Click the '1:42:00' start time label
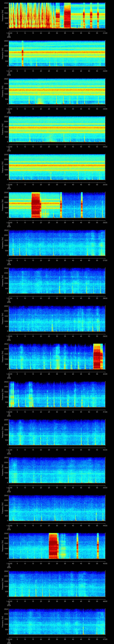This screenshot has height=644, width=114. click(x=9, y=487)
